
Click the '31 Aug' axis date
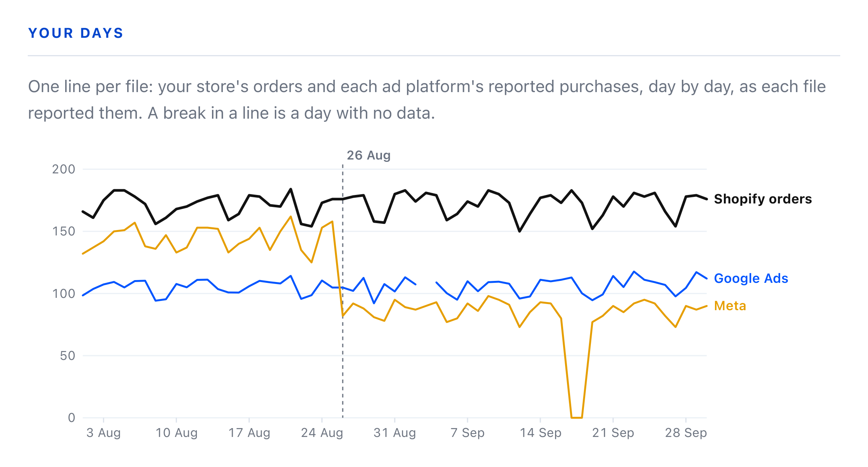395,433
